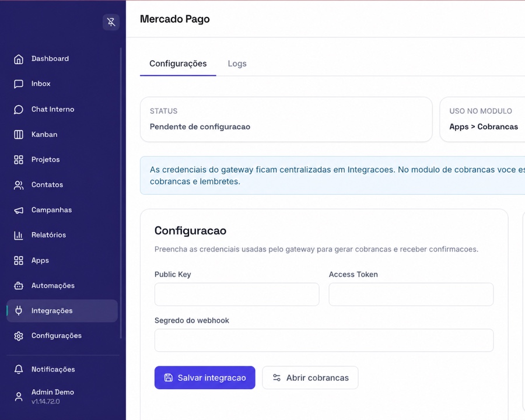Click the Inbox message icon
The height and width of the screenshot is (420, 525).
(x=19, y=84)
